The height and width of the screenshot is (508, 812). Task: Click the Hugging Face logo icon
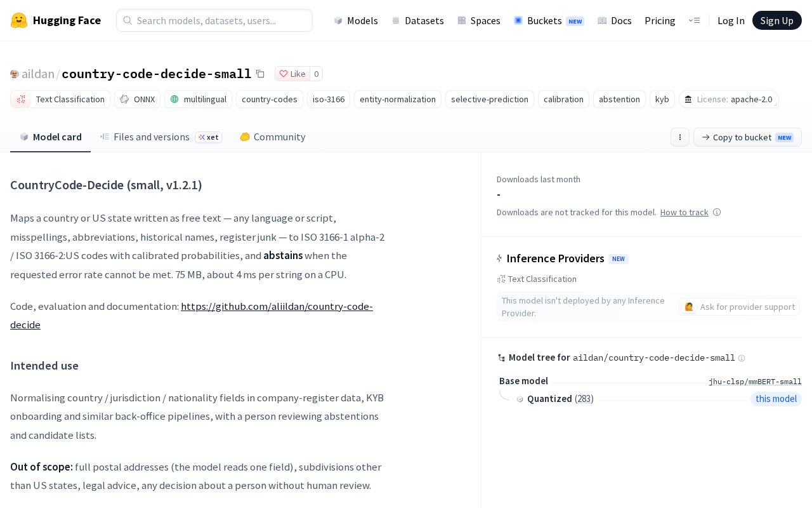click(x=19, y=20)
